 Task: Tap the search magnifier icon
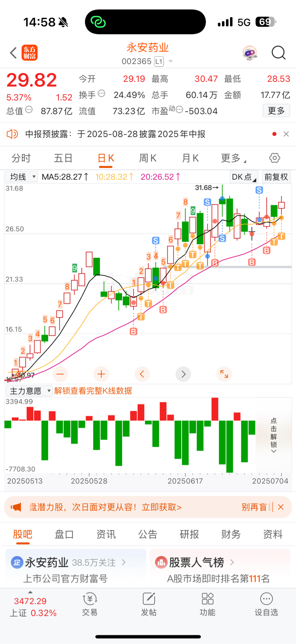278,53
